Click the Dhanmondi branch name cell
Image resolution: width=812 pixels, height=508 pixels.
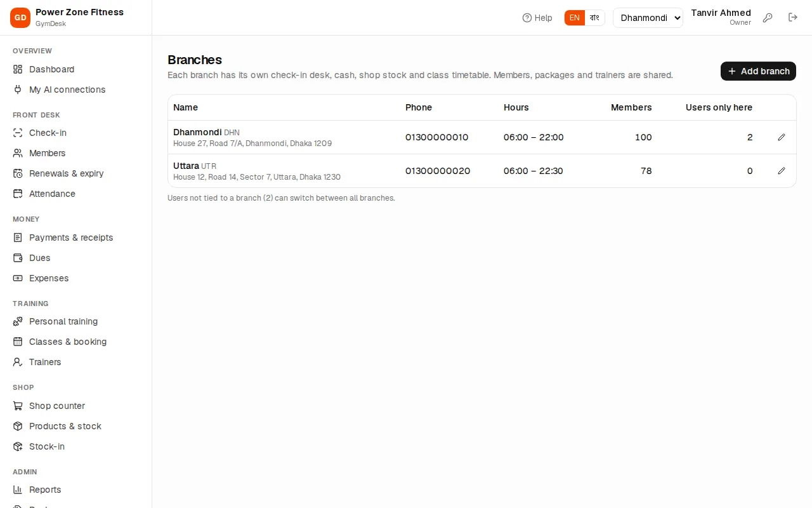197,132
